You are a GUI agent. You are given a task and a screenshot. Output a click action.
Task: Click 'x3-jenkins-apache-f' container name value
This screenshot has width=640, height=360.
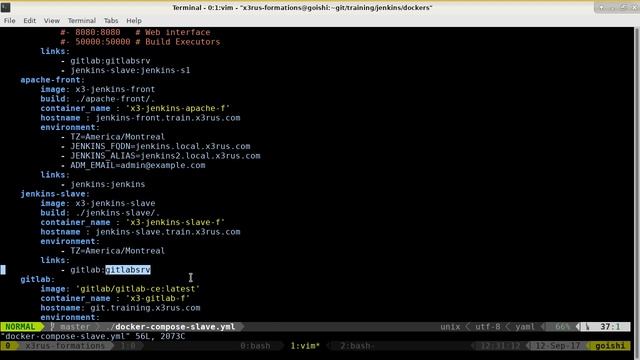[x=178, y=108]
